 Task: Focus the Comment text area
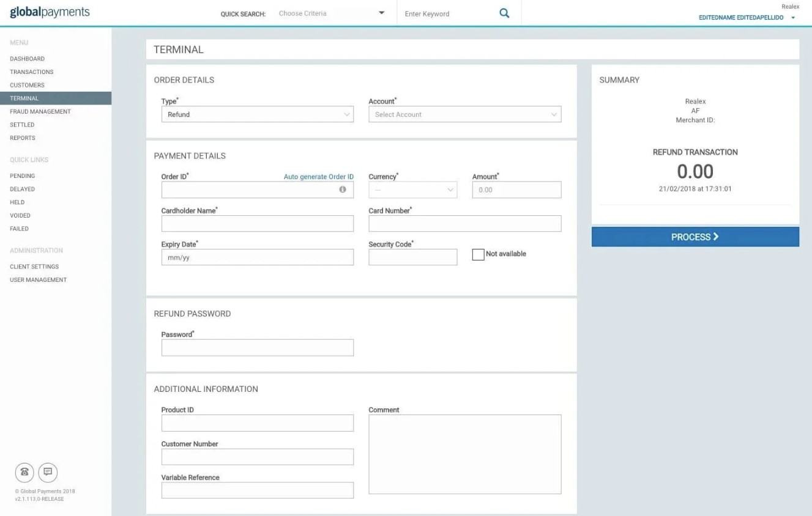point(464,454)
